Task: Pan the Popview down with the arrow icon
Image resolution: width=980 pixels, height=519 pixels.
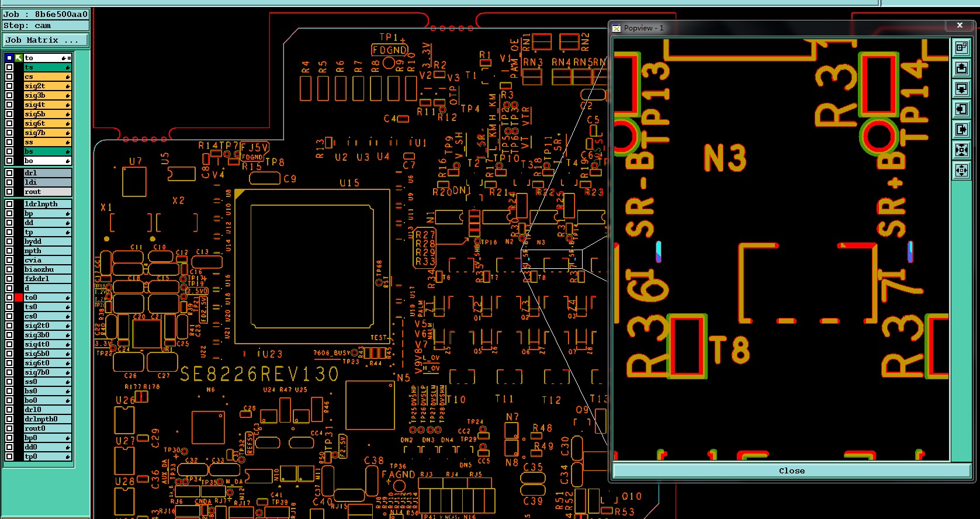Action: pos(961,88)
